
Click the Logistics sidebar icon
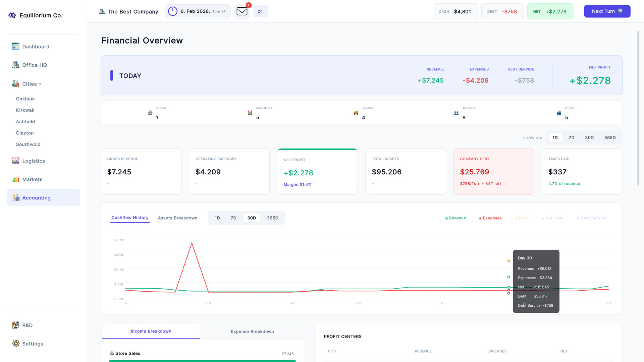click(x=16, y=161)
